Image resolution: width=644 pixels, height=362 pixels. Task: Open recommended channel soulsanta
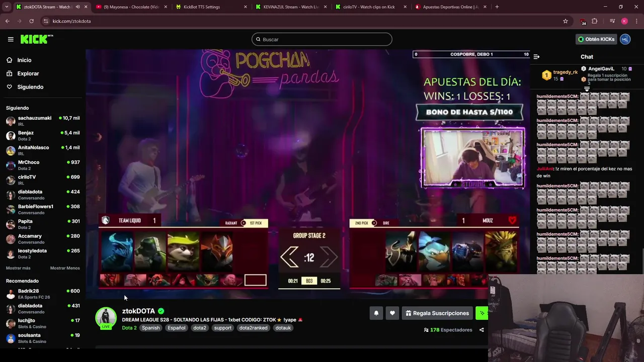click(43, 338)
